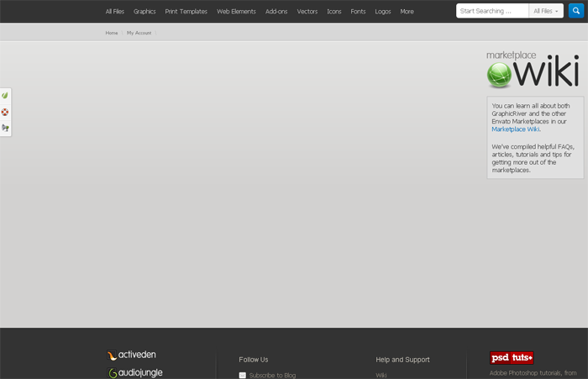Open the Icons category
This screenshot has height=379, width=588.
(334, 12)
